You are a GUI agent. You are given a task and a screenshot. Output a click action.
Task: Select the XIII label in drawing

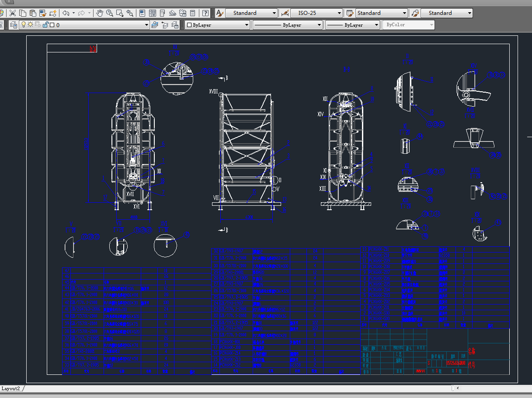[323, 189]
